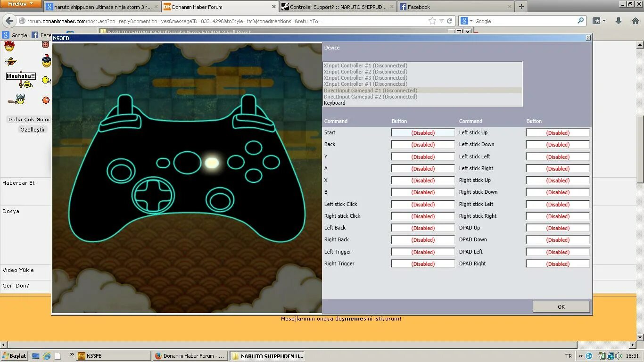Click the browser URL address field
Screen dimensions: 644x362
(x=226, y=21)
